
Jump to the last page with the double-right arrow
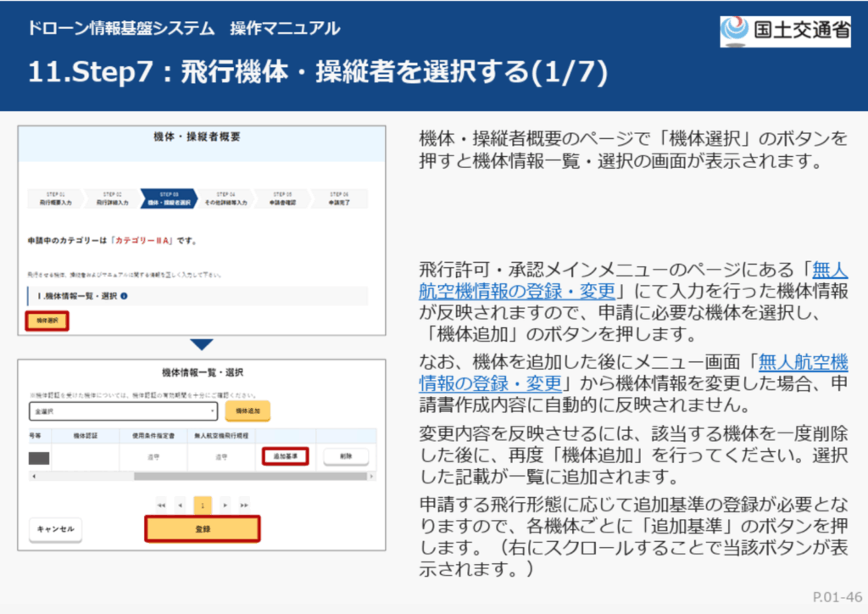[245, 505]
